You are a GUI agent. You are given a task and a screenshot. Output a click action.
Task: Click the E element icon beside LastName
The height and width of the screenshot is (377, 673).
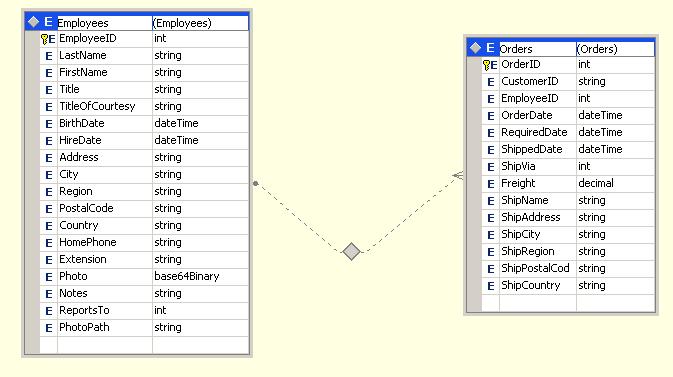tap(49, 56)
